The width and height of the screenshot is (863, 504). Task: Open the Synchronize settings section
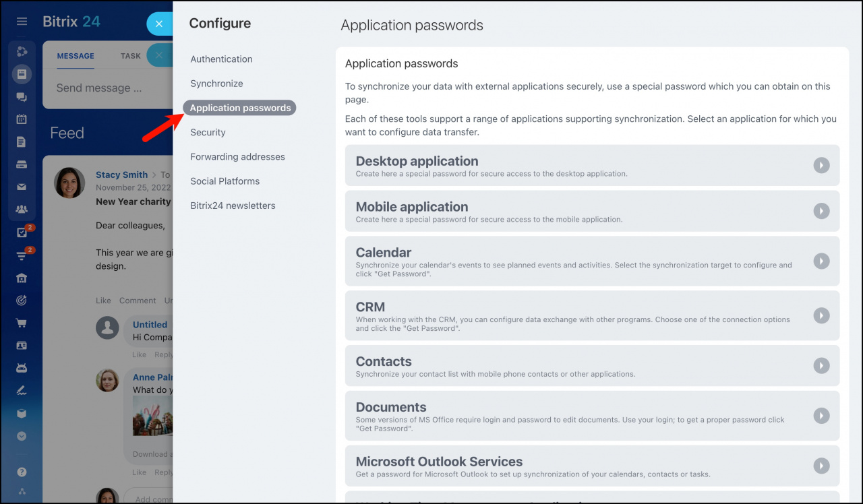216,84
